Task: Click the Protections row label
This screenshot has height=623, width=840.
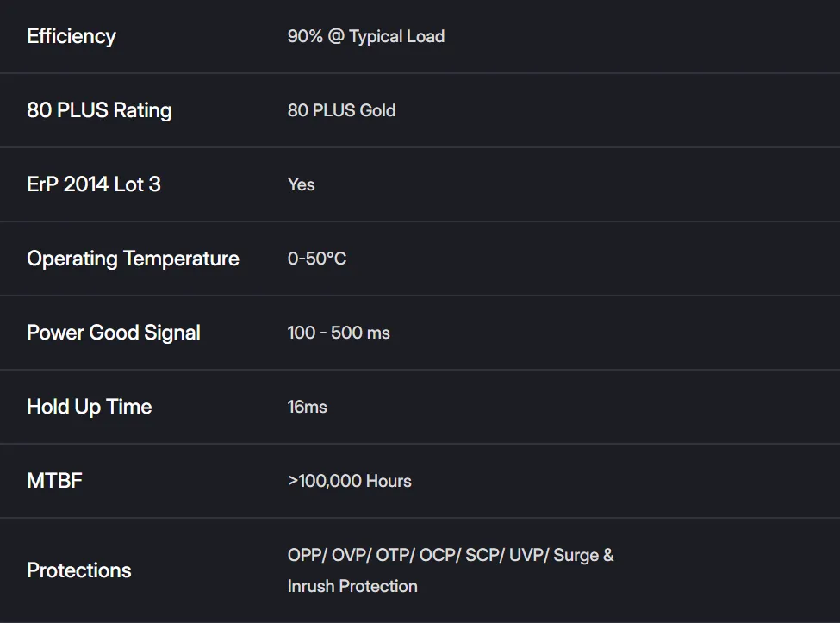Action: click(x=79, y=570)
